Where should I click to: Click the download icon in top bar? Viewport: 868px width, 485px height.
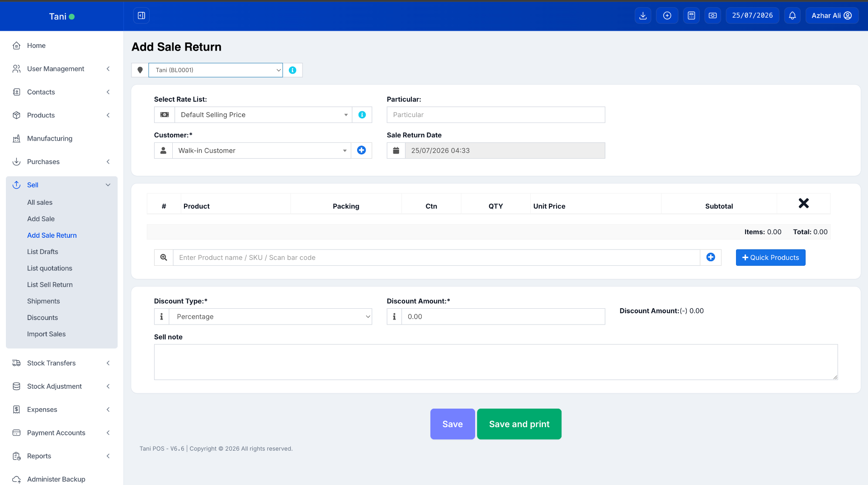(x=643, y=16)
